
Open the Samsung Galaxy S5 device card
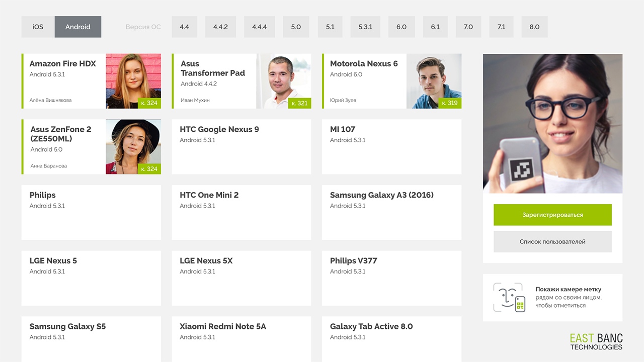point(91,339)
